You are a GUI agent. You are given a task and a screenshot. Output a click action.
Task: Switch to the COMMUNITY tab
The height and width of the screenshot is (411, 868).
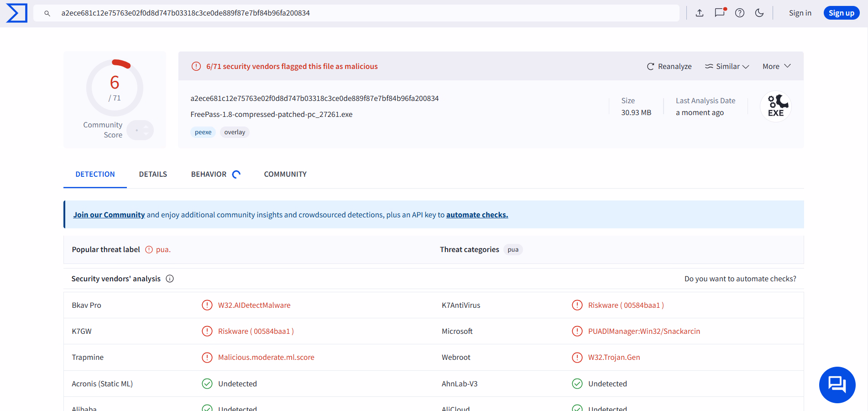click(x=285, y=174)
